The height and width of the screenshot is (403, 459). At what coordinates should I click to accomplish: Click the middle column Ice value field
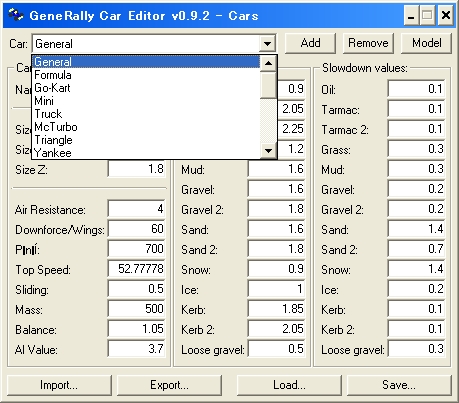coord(277,289)
